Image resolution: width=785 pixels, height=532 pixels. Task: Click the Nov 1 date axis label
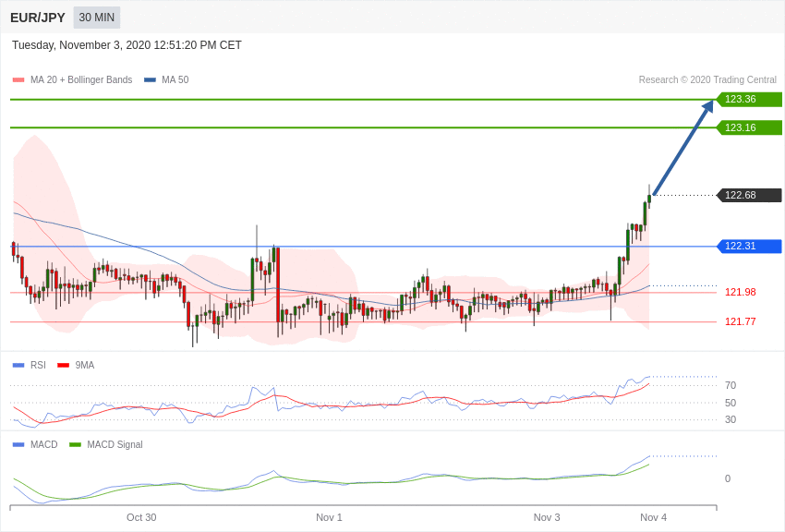click(329, 517)
